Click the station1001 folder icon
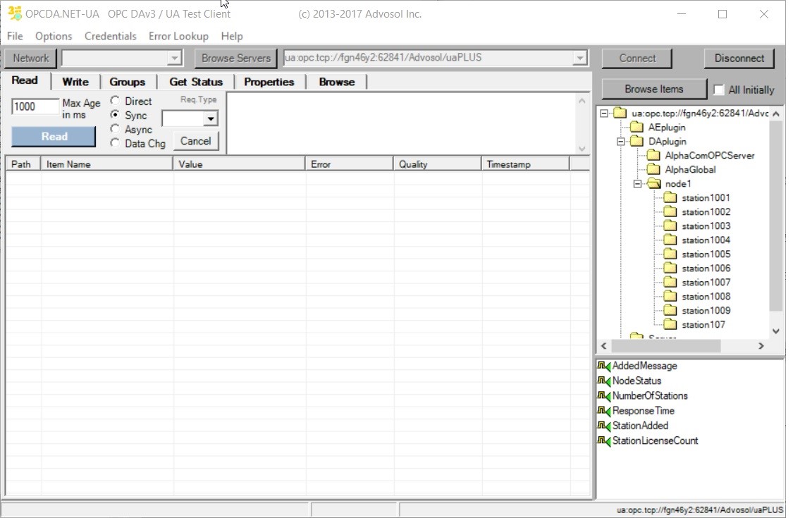 click(670, 198)
